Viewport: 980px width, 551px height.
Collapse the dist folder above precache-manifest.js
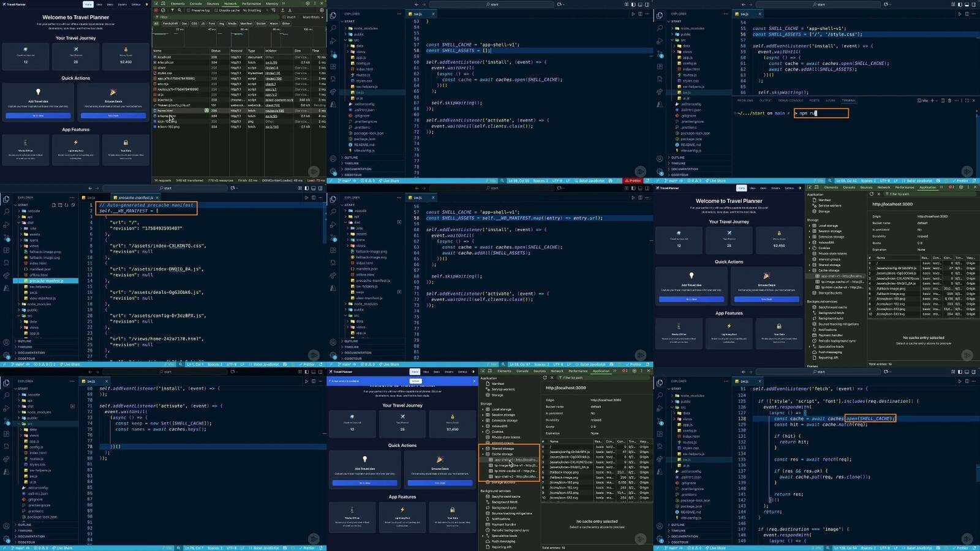(30, 222)
